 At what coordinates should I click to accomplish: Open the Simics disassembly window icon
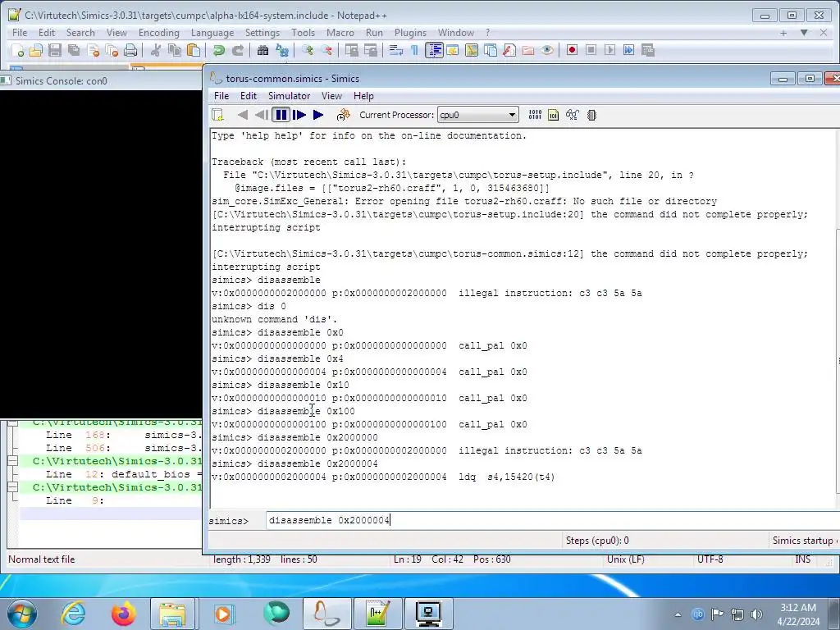coord(554,115)
